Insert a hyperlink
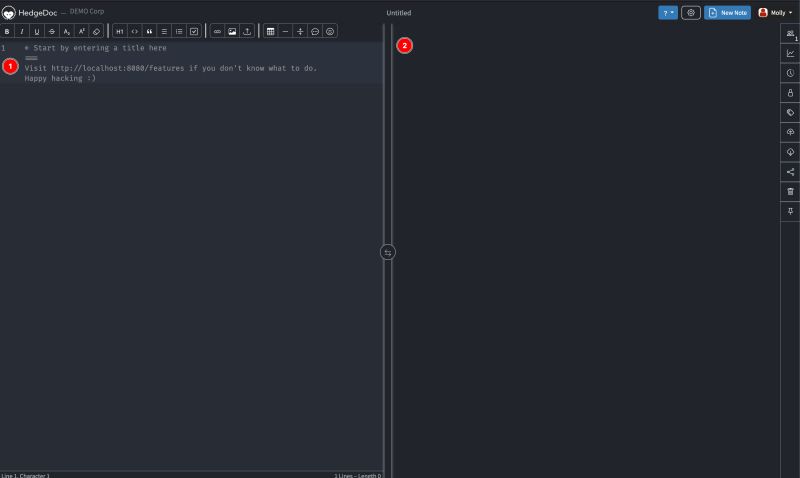 217,32
